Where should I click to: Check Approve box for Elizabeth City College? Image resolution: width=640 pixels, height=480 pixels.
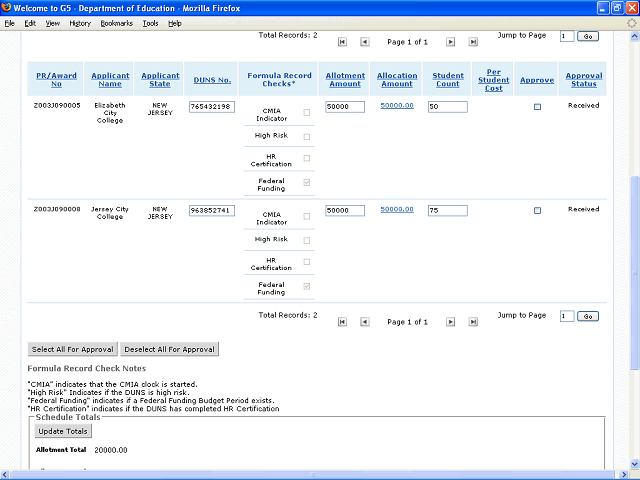tap(537, 107)
